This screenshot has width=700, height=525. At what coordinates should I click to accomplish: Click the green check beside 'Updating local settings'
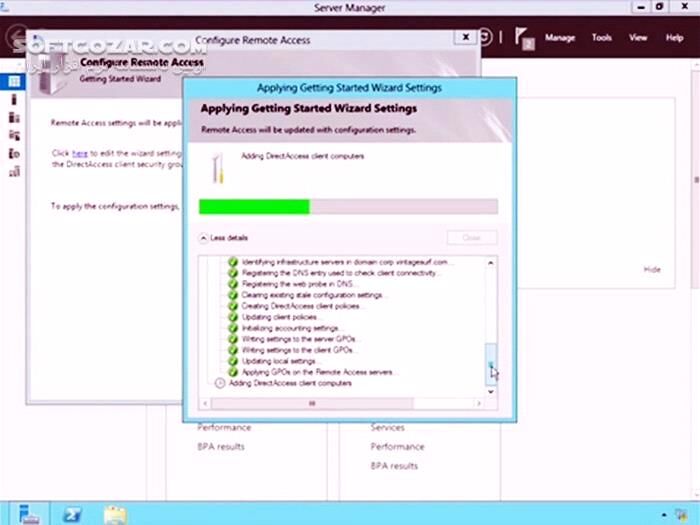(233, 361)
